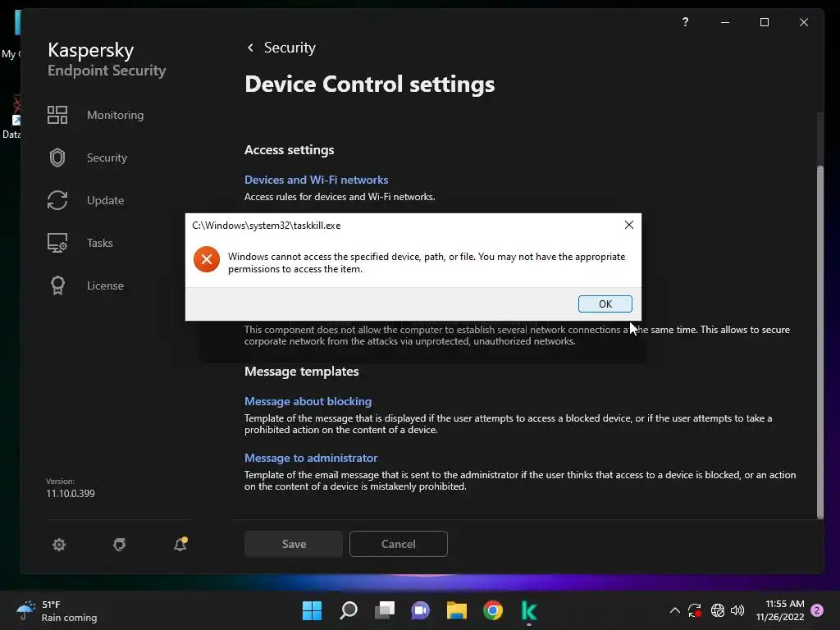Open notifications bell icon
Viewport: 840px width, 630px height.
click(x=180, y=545)
